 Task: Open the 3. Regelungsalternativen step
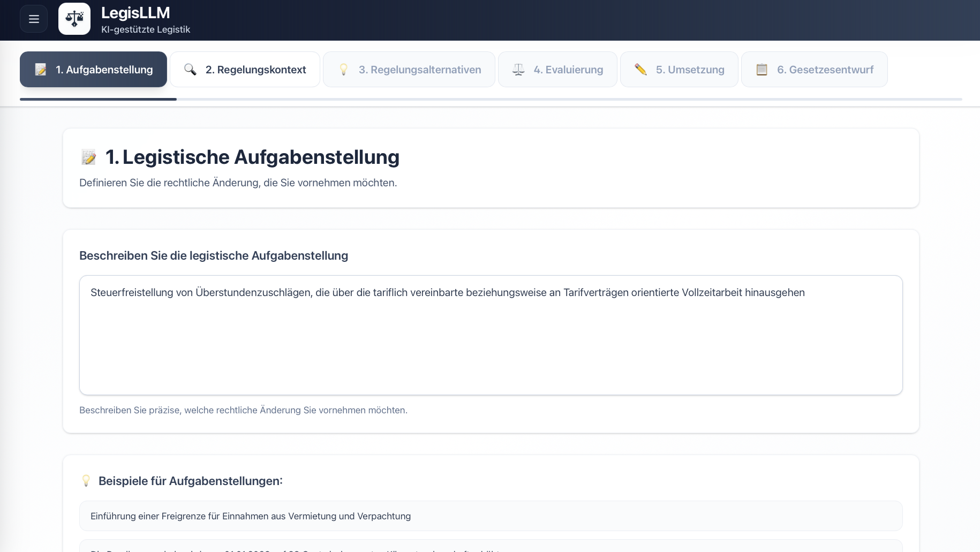click(419, 70)
